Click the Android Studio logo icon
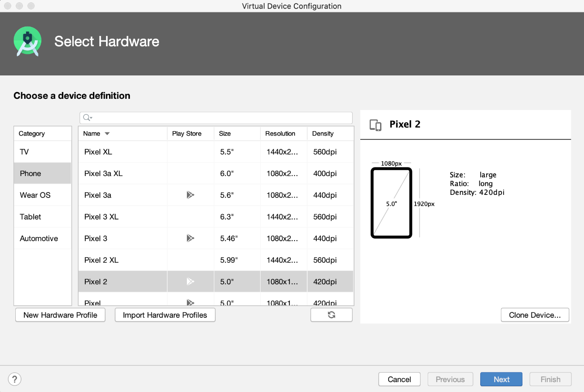The height and width of the screenshot is (392, 584). [27, 42]
